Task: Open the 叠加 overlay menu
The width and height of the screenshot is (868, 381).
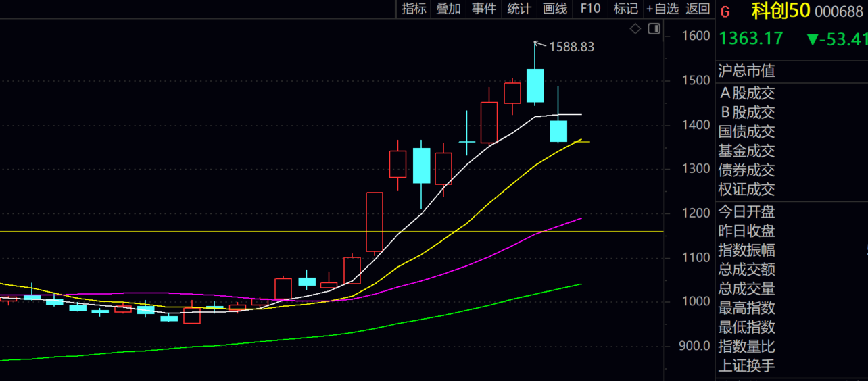Action: coord(448,9)
